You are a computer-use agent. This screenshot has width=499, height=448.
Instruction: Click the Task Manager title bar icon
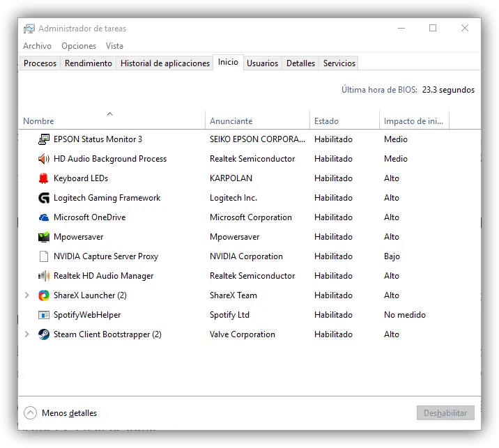coord(29,29)
